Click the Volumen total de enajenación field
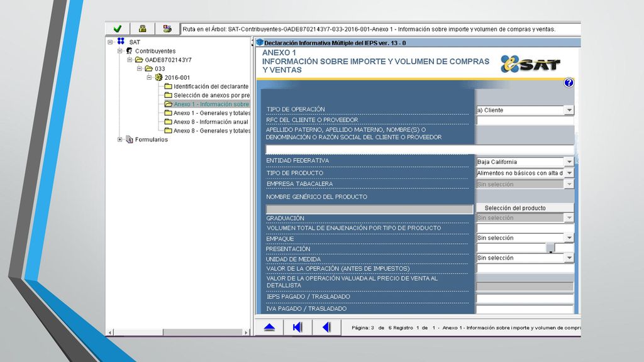644x362 pixels. (x=525, y=228)
